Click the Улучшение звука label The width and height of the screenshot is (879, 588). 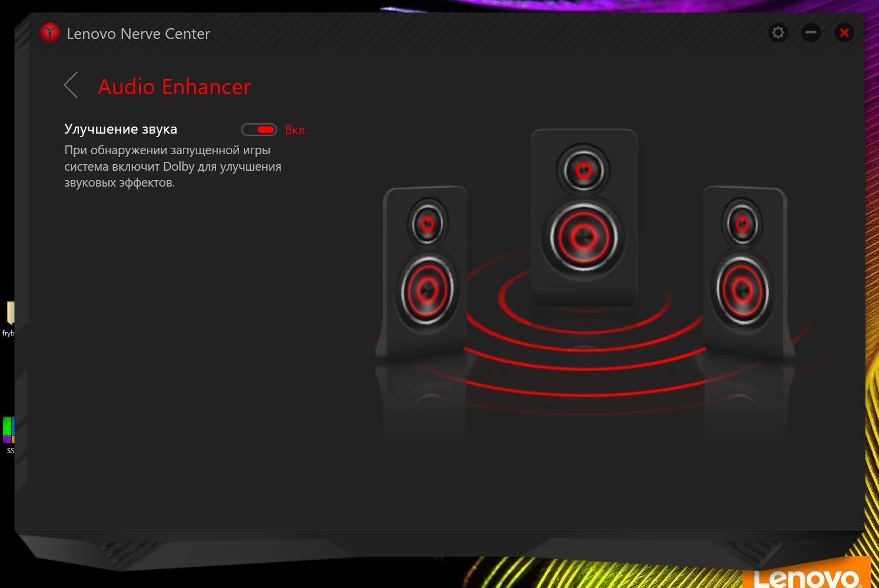click(121, 129)
